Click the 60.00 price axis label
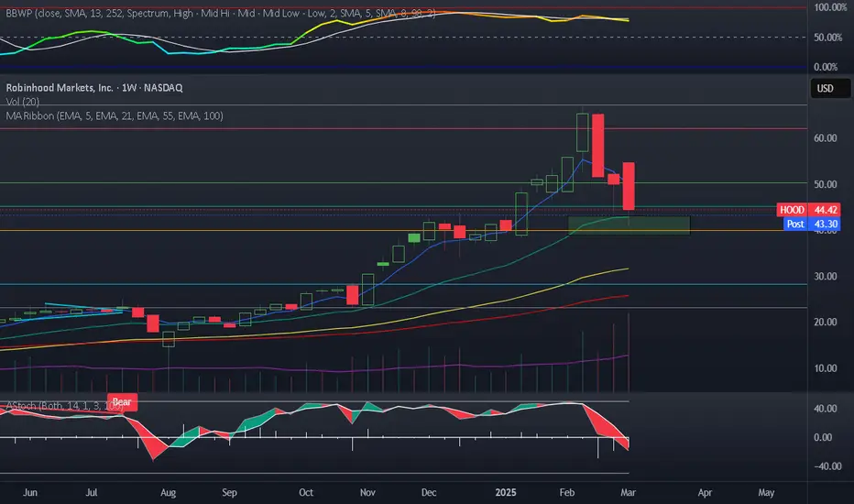The width and height of the screenshot is (854, 504). [x=825, y=138]
